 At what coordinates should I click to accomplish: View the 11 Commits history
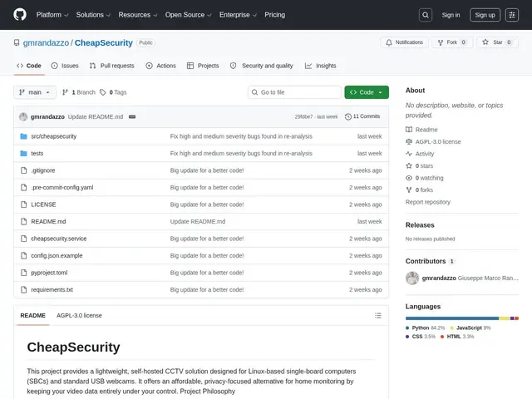click(362, 116)
